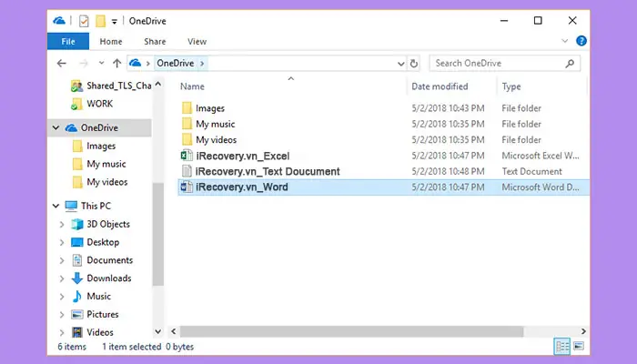Click the New folder quick access icon
The image size is (637, 364).
point(100,21)
